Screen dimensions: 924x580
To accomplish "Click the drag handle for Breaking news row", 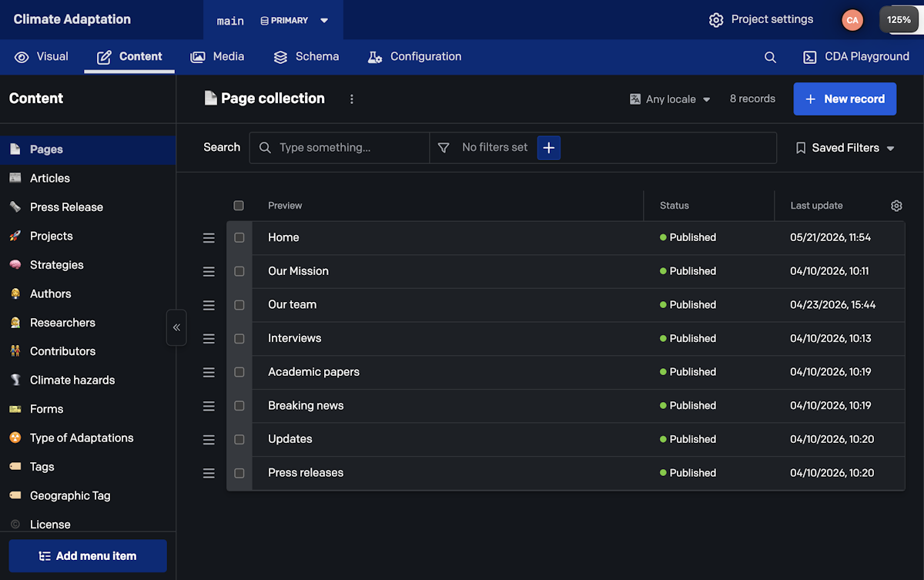I will pyautogui.click(x=209, y=406).
